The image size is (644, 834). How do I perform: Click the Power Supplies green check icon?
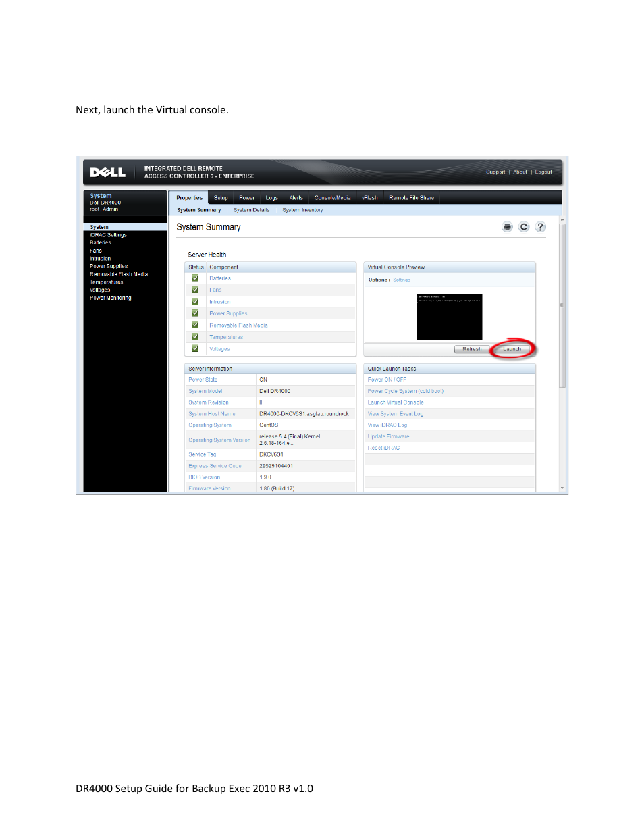(x=195, y=313)
